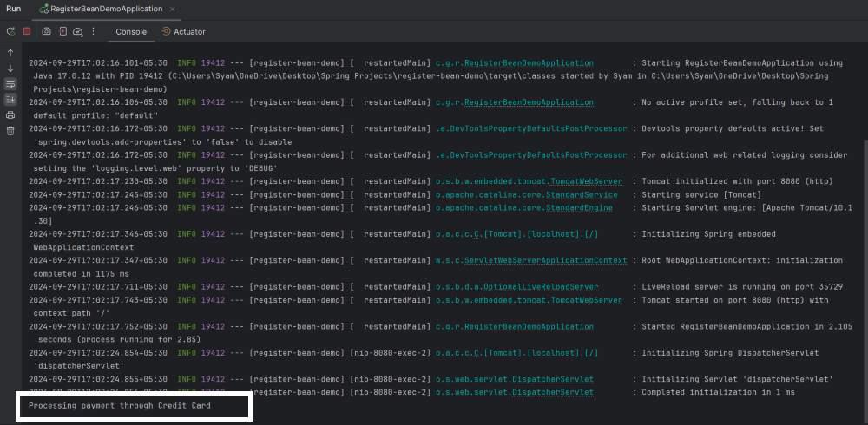Screen dimensions: 868x425
Task: Open DispatcherServlet link in 'Completed initialization' row
Action: point(552,392)
